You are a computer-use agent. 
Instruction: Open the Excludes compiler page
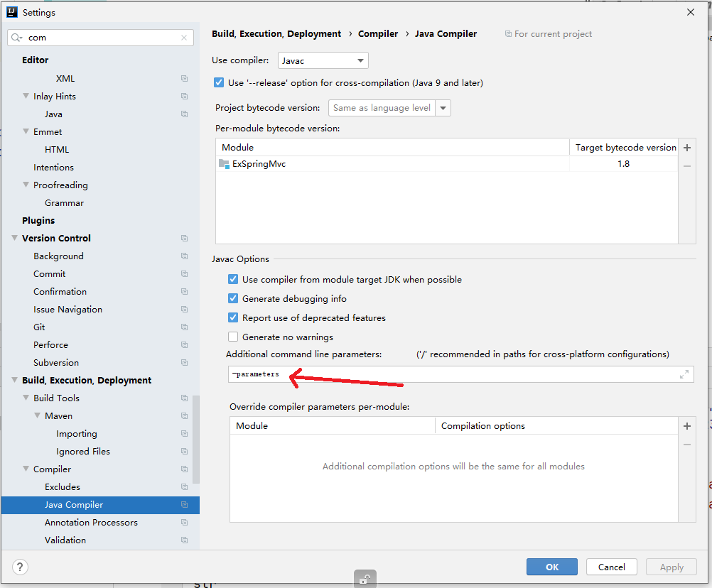(x=63, y=487)
